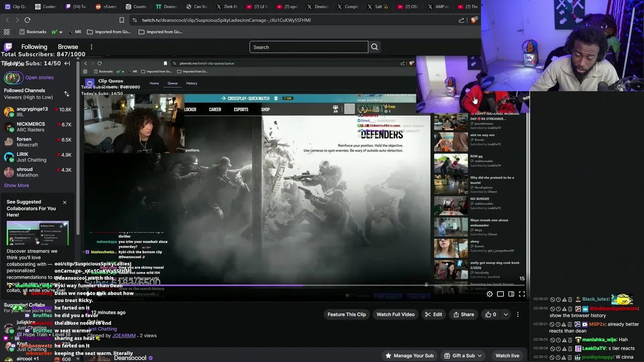The width and height of the screenshot is (644, 362).
Task: Share the clip
Action: coord(463,315)
